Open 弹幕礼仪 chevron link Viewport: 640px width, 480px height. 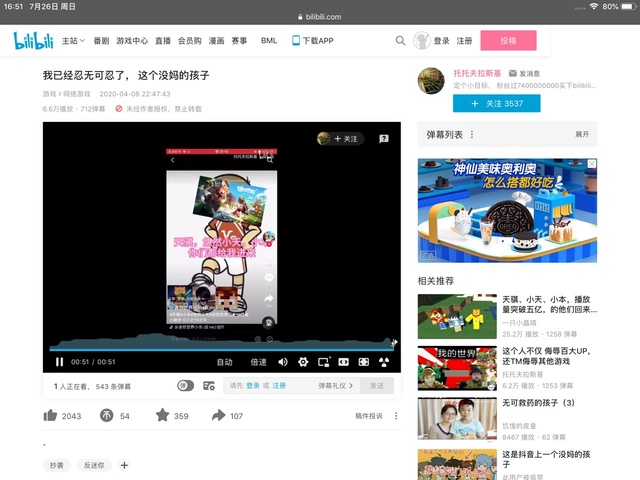pyautogui.click(x=336, y=385)
